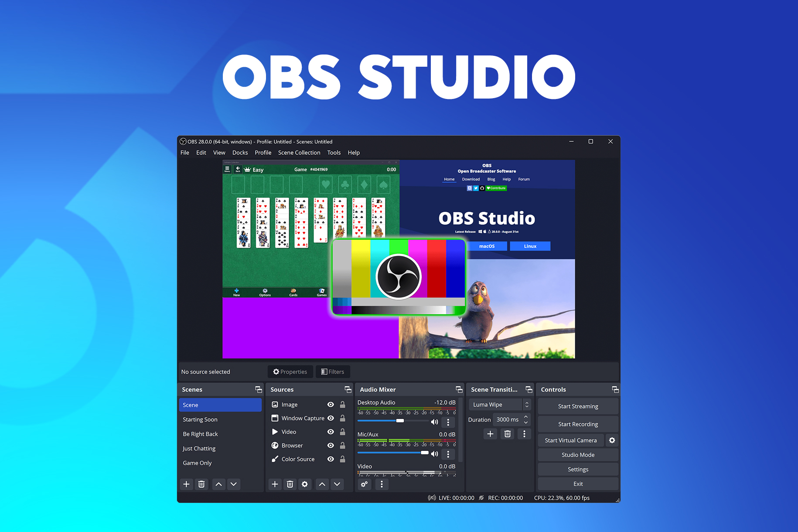Click Start Virtual Camera button
The image size is (798, 532).
coord(571,440)
